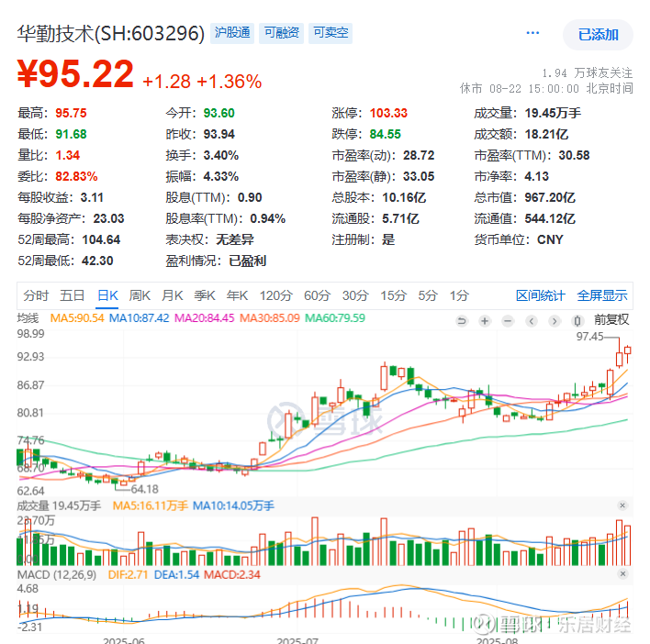Image resolution: width=650 pixels, height=644 pixels.
Task: Toggle the candlestick chart style icon
Action: pos(577,320)
